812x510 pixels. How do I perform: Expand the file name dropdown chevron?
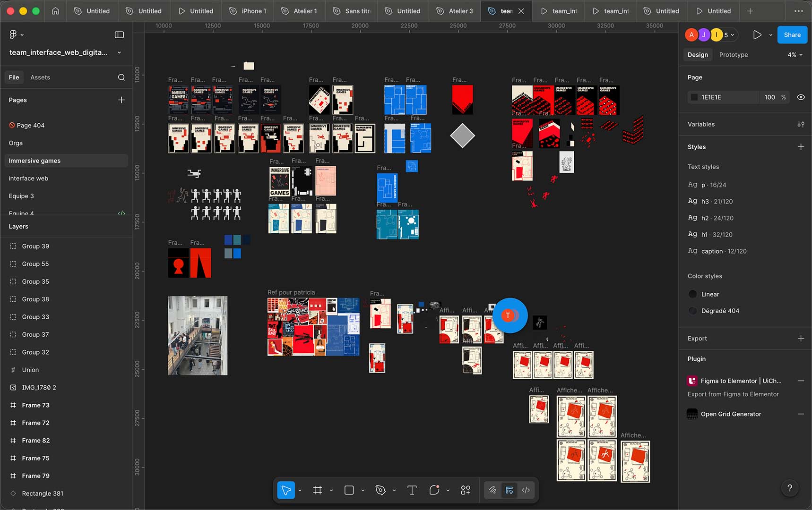(x=119, y=52)
